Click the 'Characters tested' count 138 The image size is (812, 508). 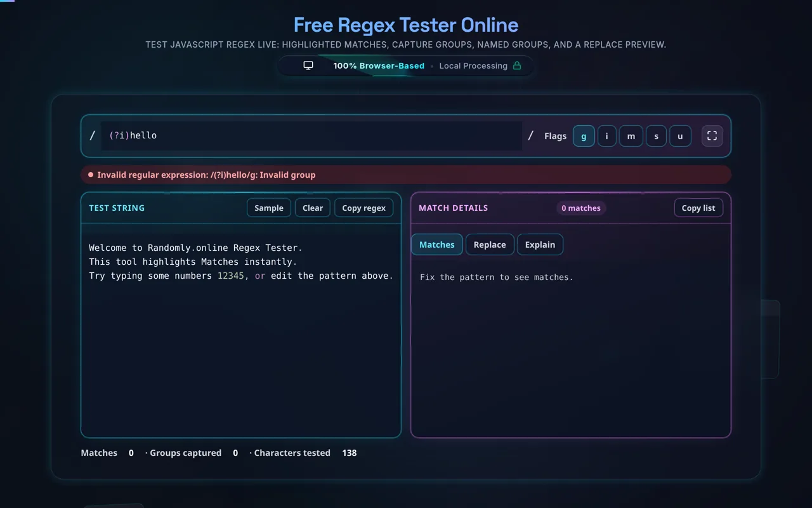[x=350, y=453]
